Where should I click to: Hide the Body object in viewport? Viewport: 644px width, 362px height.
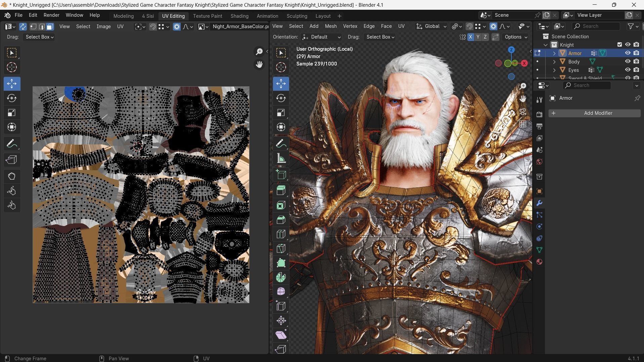628,61
